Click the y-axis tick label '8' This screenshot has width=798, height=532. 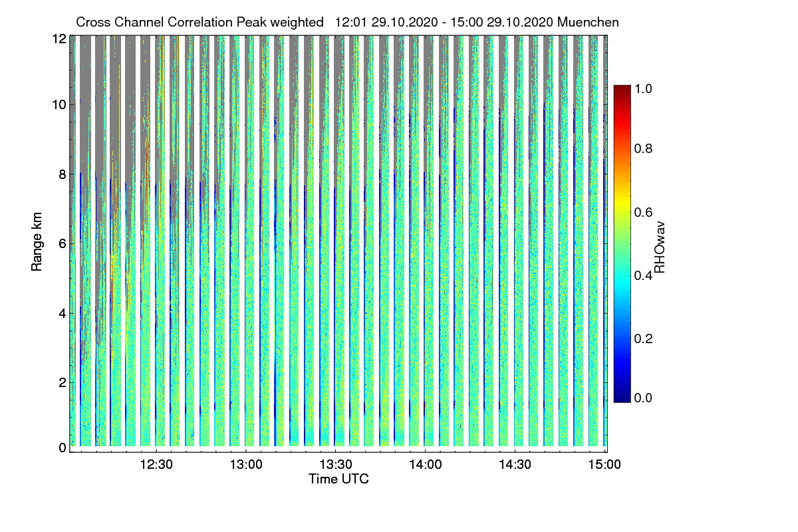pyautogui.click(x=63, y=174)
